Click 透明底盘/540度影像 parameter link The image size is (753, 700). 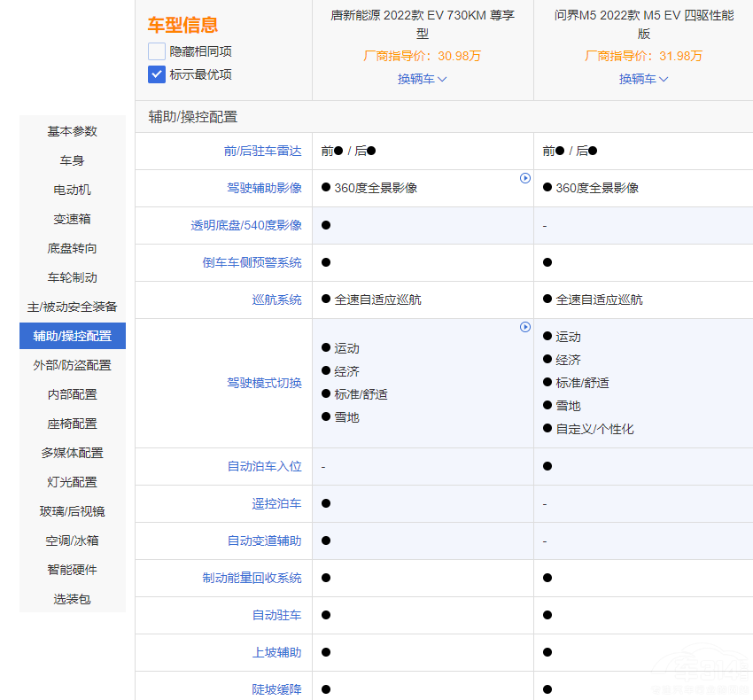point(246,225)
